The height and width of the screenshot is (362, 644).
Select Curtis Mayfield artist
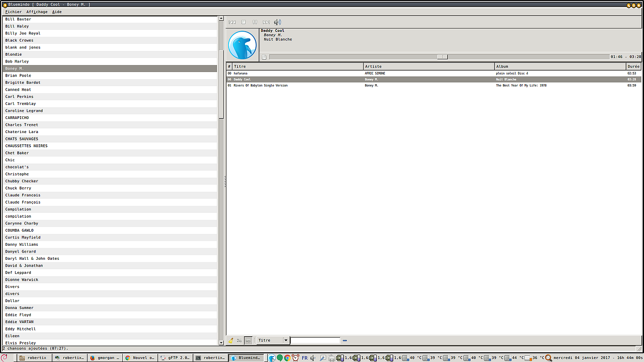[x=110, y=237]
